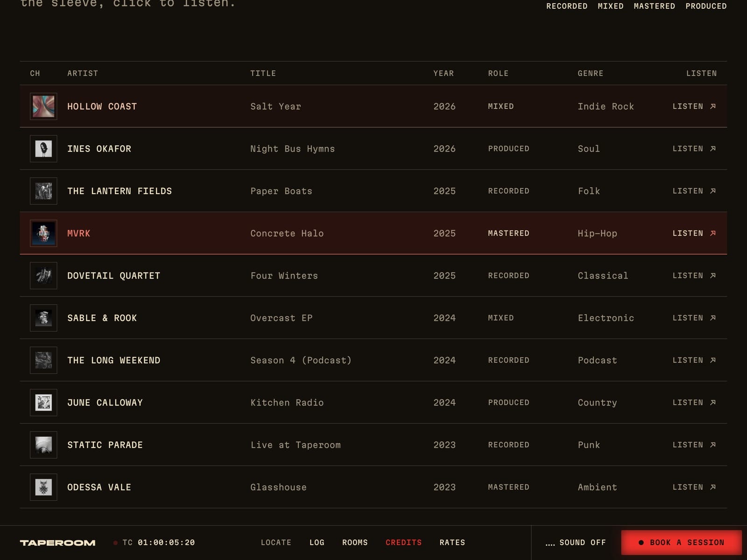The width and height of the screenshot is (747, 560).
Task: Click the MVRK Concrete Halo cover art
Action: click(43, 233)
